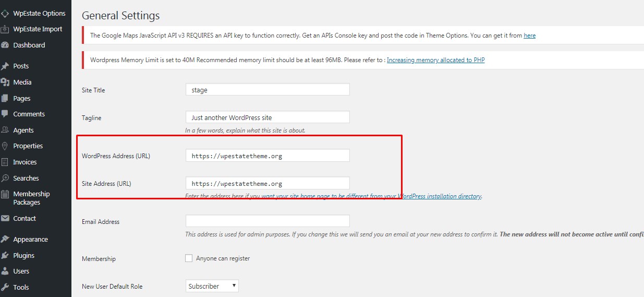This screenshot has height=297, width=644.
Task: Focus the empty Email Address field
Action: (268, 221)
